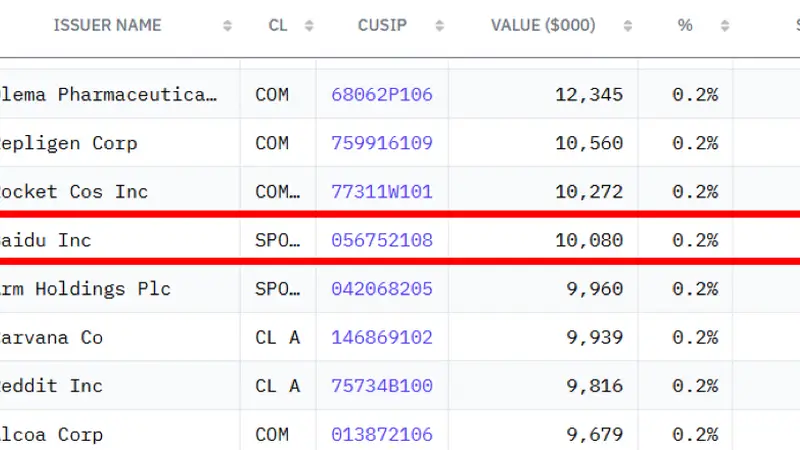Open Reddit CUSIP link 75734B100
The image size is (800, 450).
(x=382, y=386)
